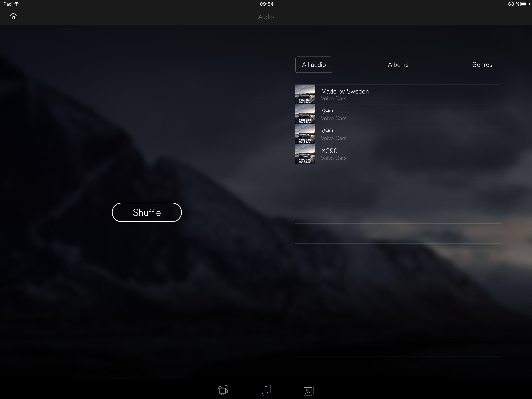This screenshot has height=399, width=532.
Task: Tap album art thumbnail beside V90
Action: (305, 134)
